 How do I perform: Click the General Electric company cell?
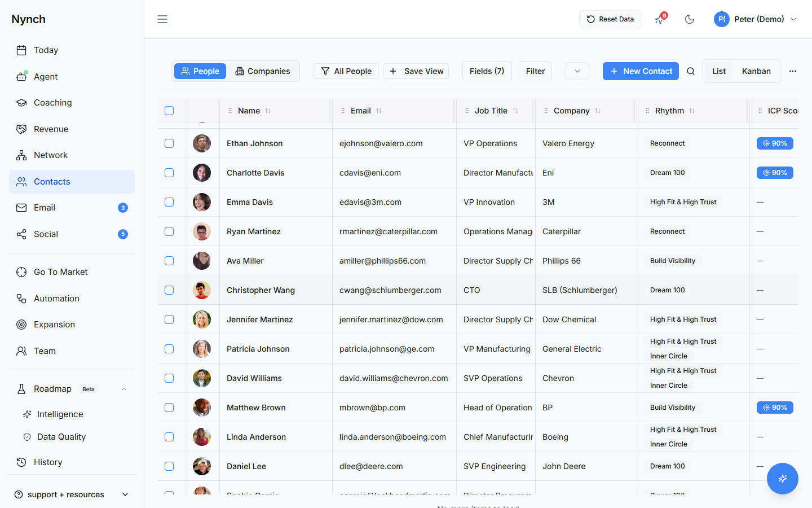tap(585, 349)
